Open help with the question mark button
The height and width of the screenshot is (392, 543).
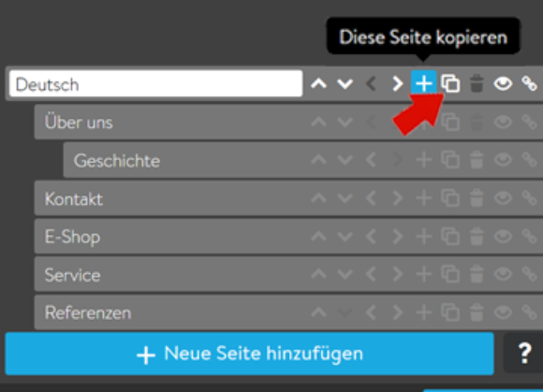point(524,354)
